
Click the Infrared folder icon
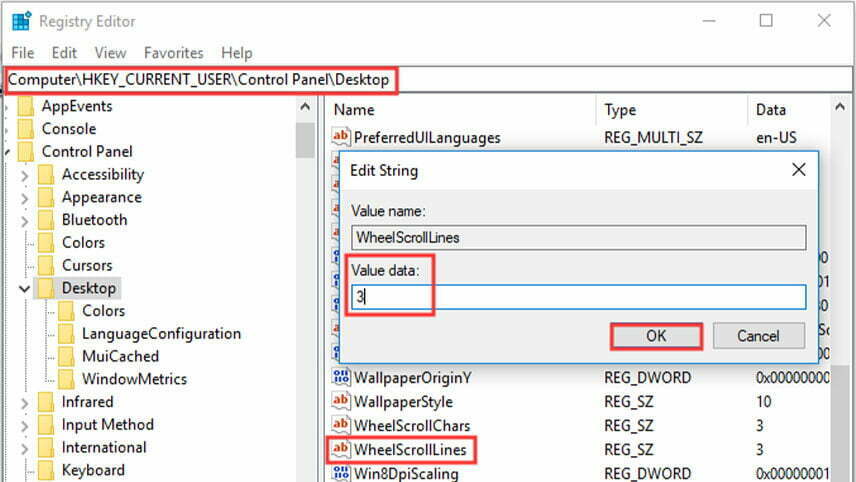46,402
